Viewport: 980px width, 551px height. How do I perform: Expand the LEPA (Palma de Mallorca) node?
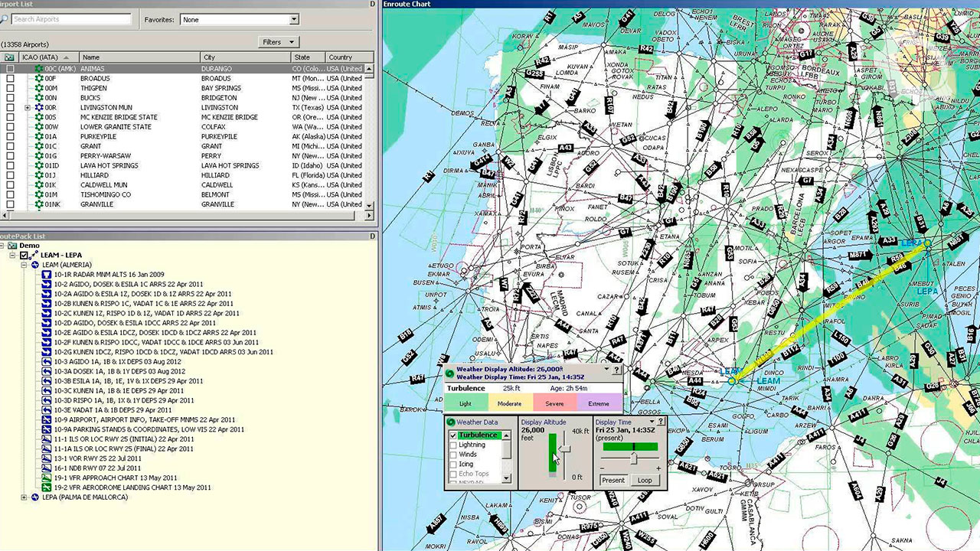click(24, 497)
